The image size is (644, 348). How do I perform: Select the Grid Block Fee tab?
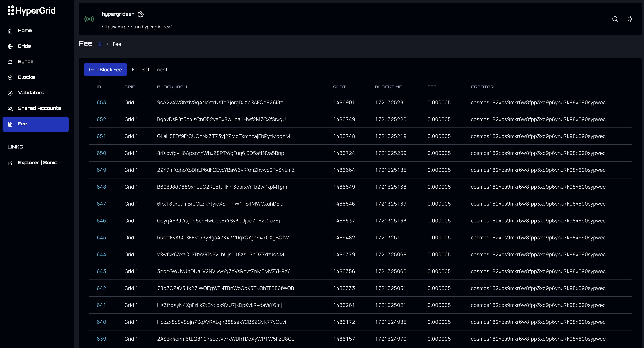105,70
